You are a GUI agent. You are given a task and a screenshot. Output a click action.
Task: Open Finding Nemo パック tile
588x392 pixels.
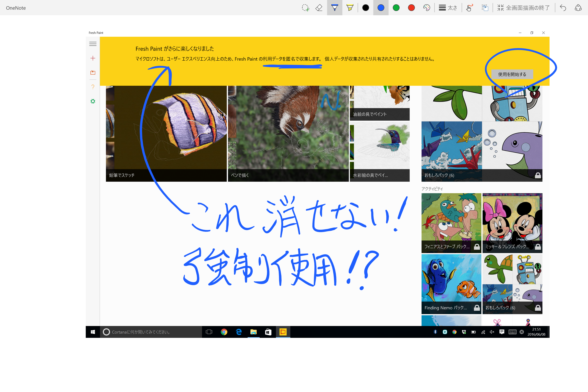(x=451, y=284)
